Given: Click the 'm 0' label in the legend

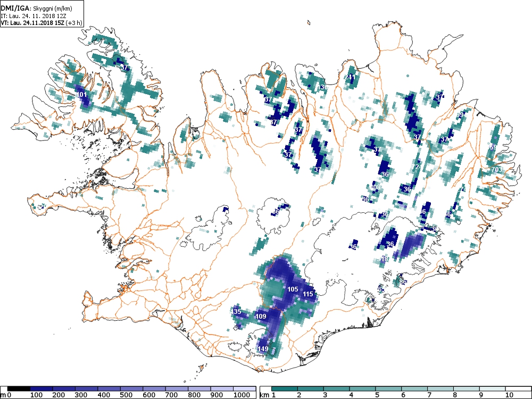Looking at the screenshot, I should pyautogui.click(x=6, y=395).
